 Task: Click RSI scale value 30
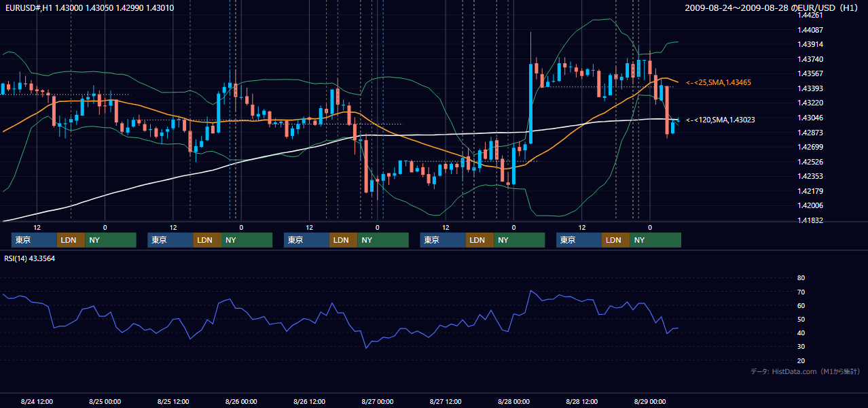[801, 346]
